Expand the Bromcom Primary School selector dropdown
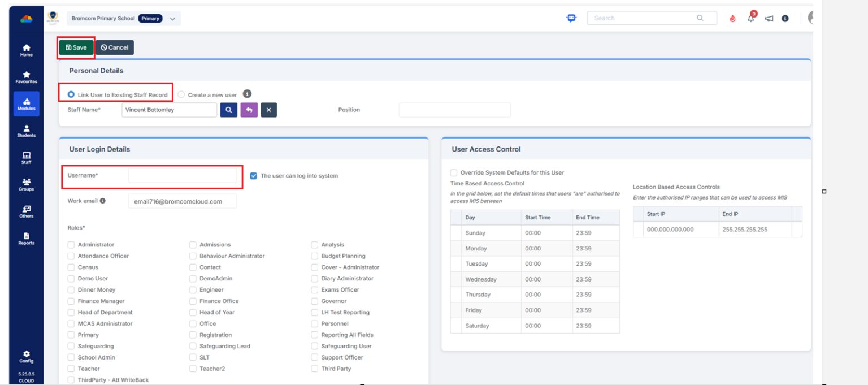Image resolution: width=868 pixels, height=385 pixels. pyautogui.click(x=172, y=18)
